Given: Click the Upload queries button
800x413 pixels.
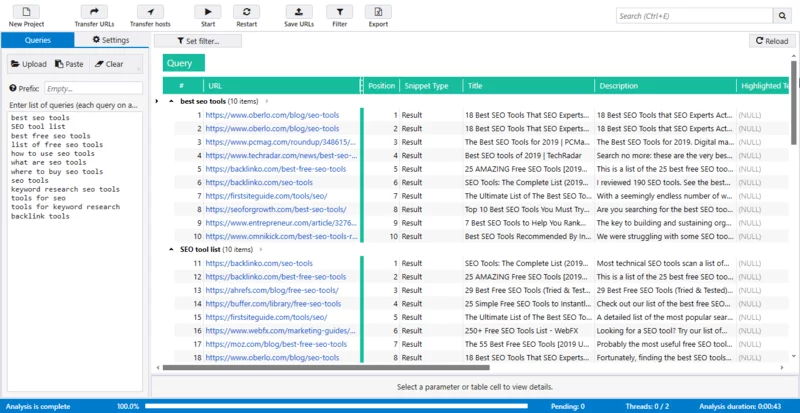Looking at the screenshot, I should click(x=29, y=64).
